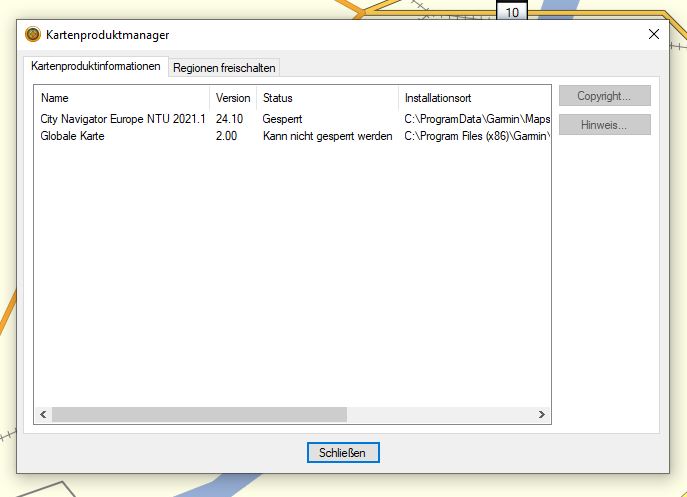Screen dimensions: 687x497
Task: Click the right scroll arrow of list
Action: pyautogui.click(x=542, y=414)
